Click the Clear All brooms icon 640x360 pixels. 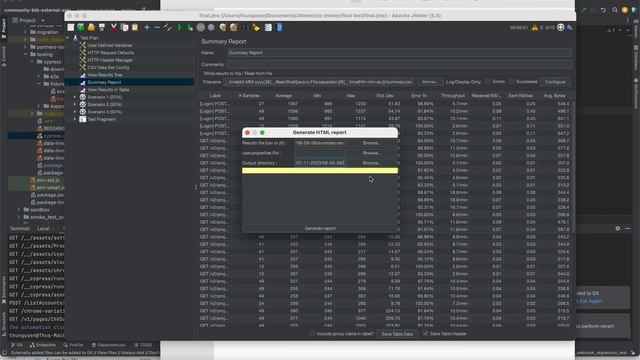(x=233, y=27)
